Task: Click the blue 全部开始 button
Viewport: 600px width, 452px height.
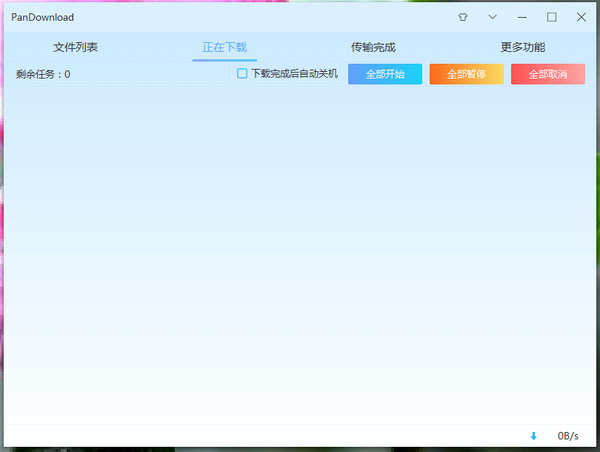Action: [385, 74]
